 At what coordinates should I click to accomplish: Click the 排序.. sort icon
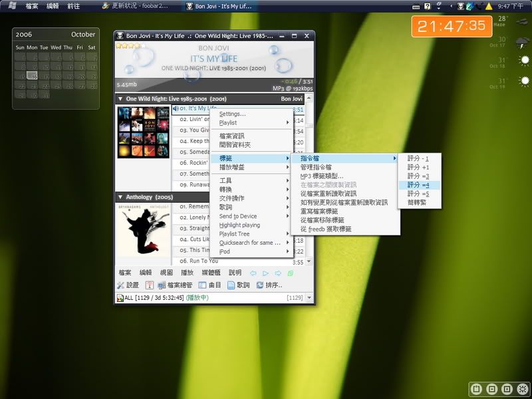point(260,285)
